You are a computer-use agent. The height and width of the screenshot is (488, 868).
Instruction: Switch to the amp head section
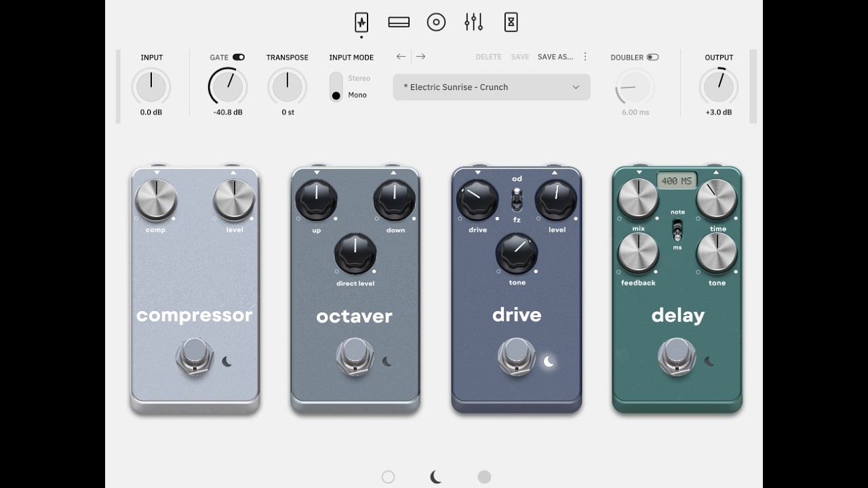[399, 22]
